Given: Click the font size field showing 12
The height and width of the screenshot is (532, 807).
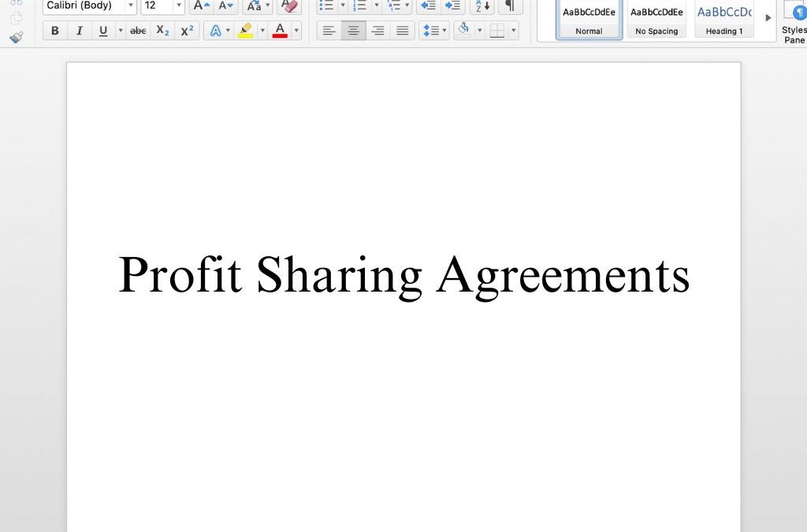Looking at the screenshot, I should (157, 6).
